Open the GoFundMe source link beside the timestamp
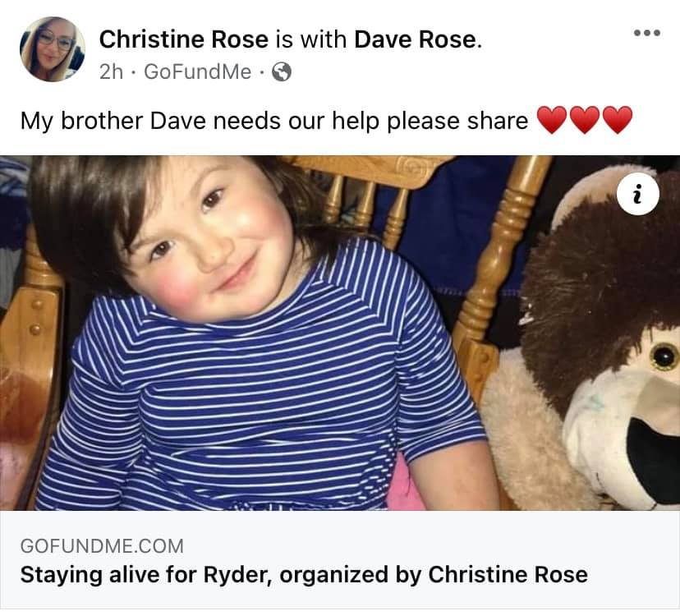 (x=197, y=72)
